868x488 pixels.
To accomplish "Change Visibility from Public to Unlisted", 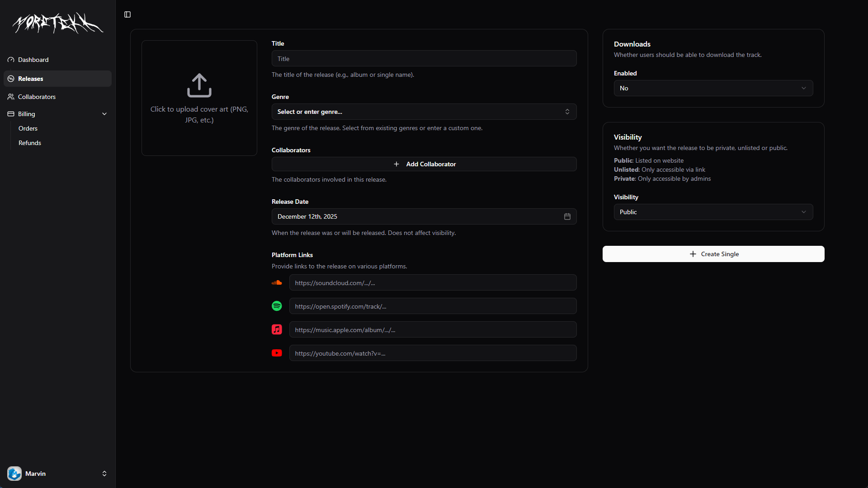I will [713, 211].
